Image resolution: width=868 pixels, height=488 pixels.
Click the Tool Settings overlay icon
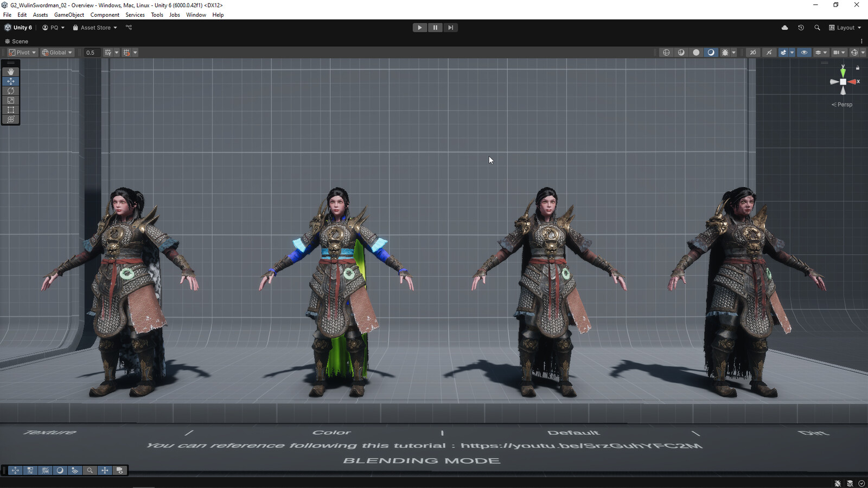pos(30,471)
